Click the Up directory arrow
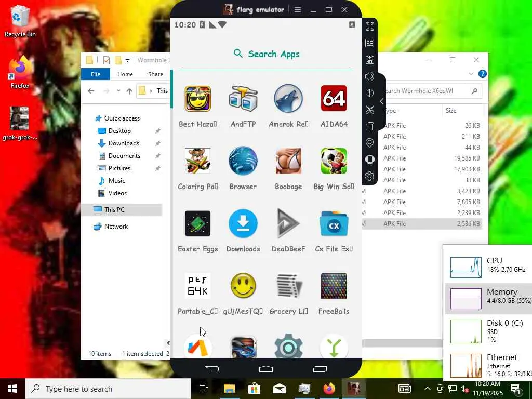 129,91
